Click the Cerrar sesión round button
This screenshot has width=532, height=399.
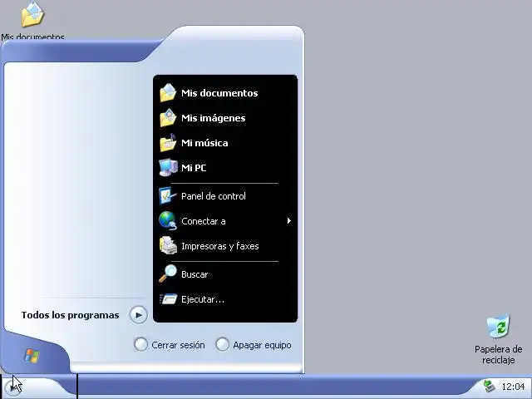(x=140, y=344)
